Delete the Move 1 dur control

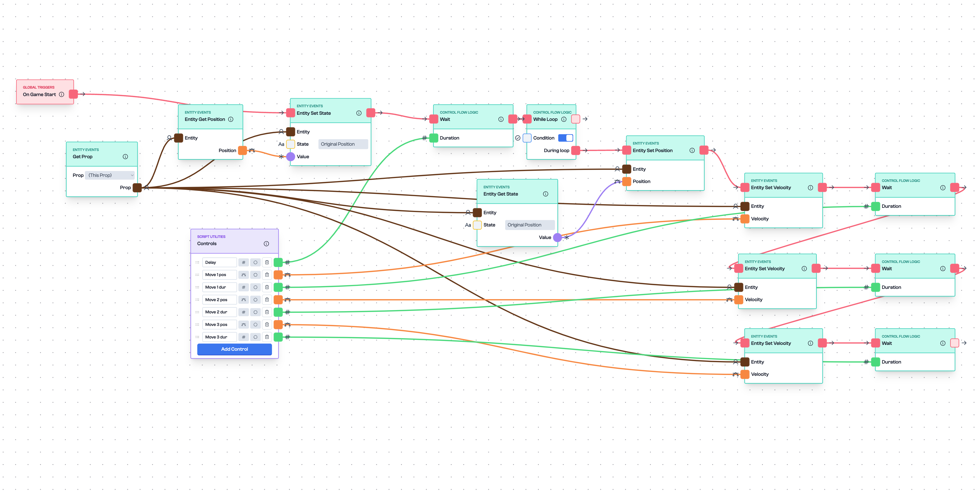[x=267, y=288]
